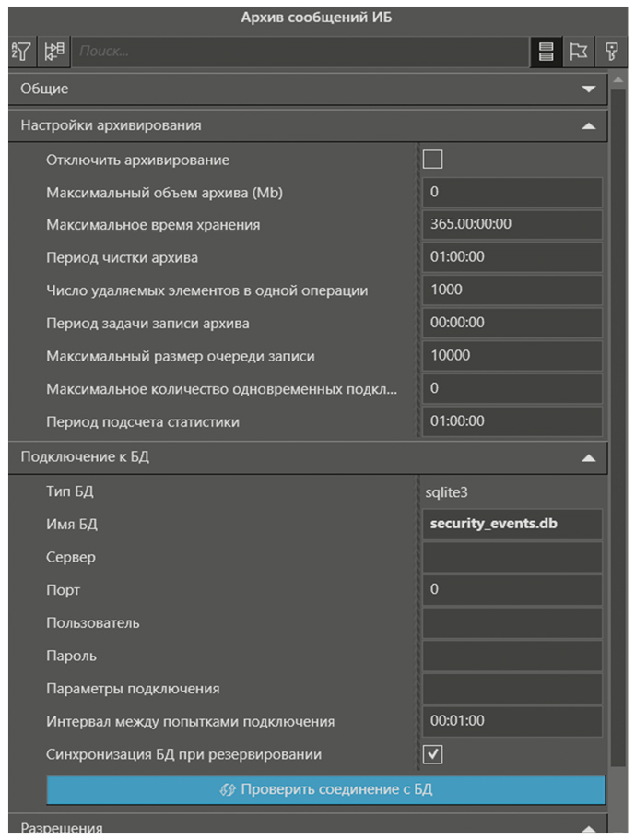Click the flag icon in the toolbar
The image size is (635, 840).
tap(579, 53)
